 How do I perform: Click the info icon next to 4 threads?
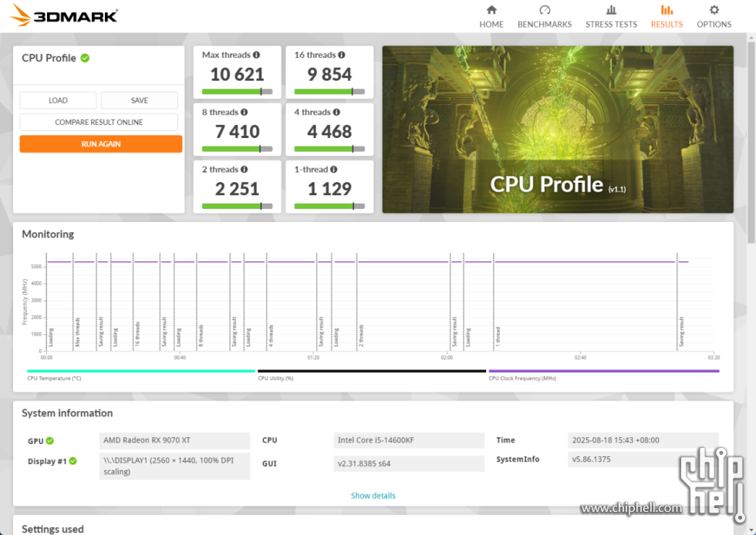pos(336,113)
